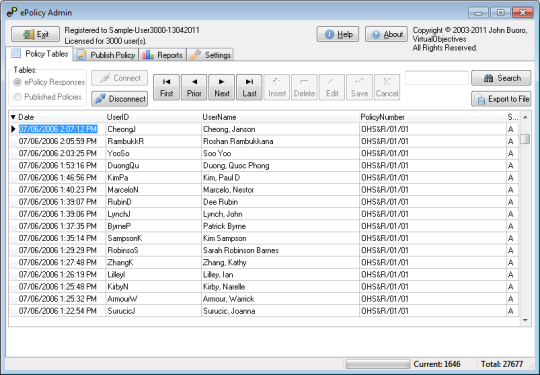This screenshot has width=540, height=375.
Task: Click the Disconnect button
Action: (120, 99)
